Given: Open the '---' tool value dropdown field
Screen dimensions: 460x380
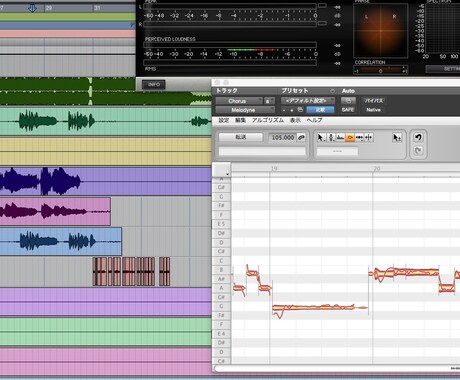Looking at the screenshot, I should click(x=337, y=152).
